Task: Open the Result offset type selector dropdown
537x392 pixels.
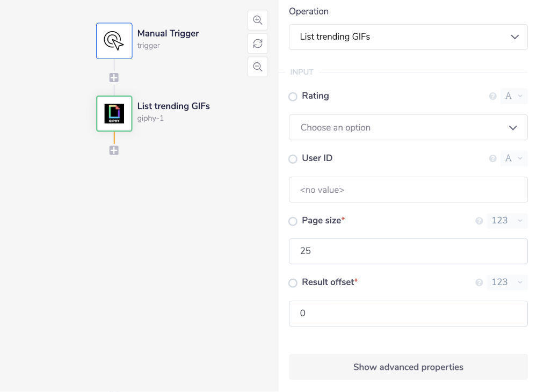Action: pos(507,282)
